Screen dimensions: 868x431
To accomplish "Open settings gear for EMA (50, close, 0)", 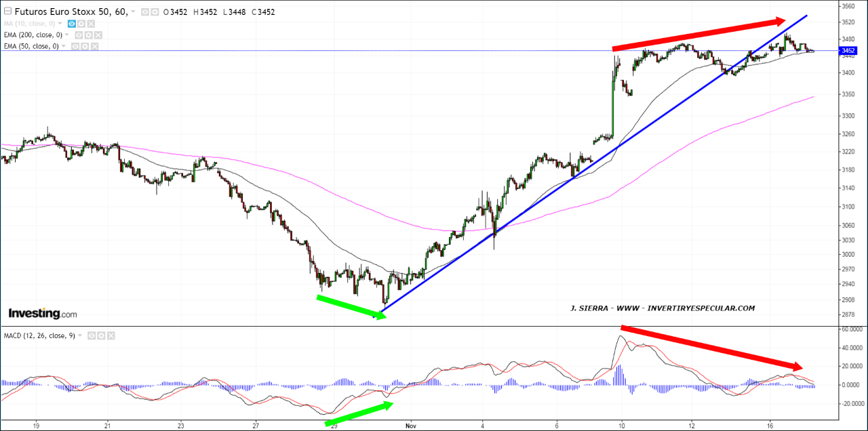I will click(84, 46).
